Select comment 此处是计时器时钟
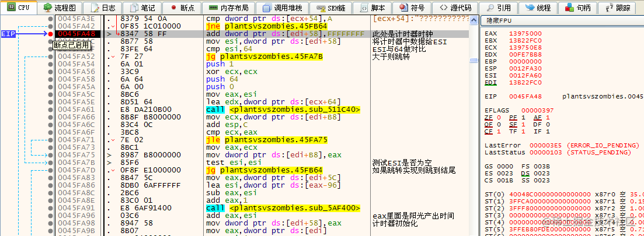Viewport: 644px width, 236px height. pyautogui.click(x=402, y=34)
